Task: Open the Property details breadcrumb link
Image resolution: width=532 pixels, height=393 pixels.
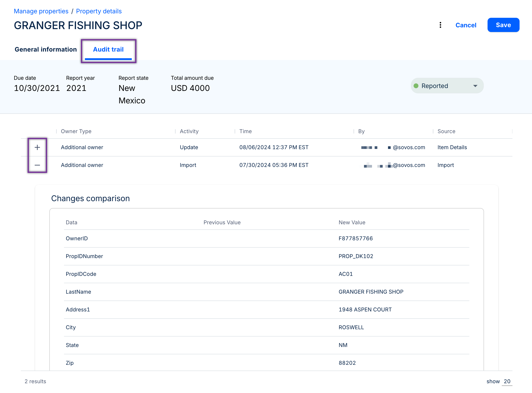Action: 99,11
